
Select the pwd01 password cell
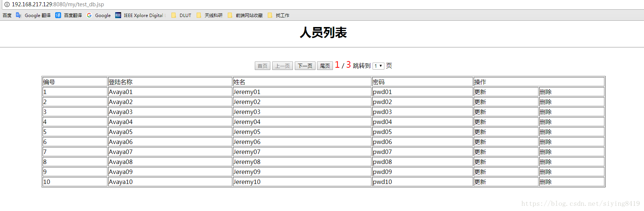[423, 92]
